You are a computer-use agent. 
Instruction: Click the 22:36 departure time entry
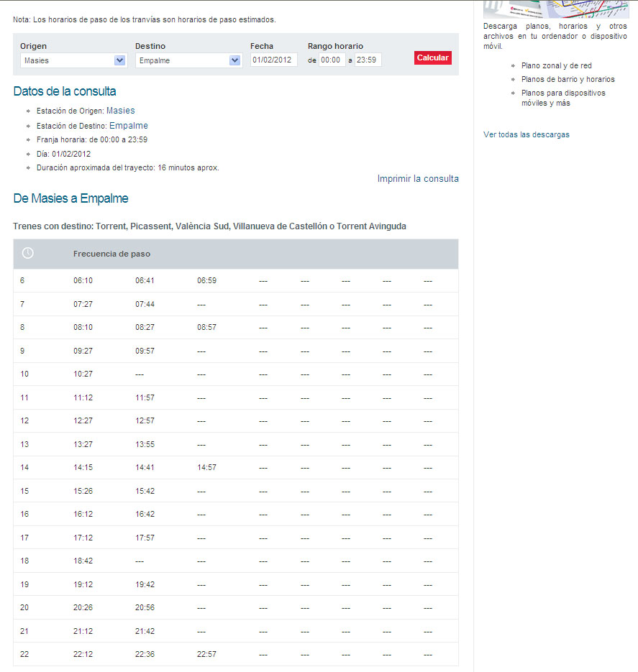[145, 654]
